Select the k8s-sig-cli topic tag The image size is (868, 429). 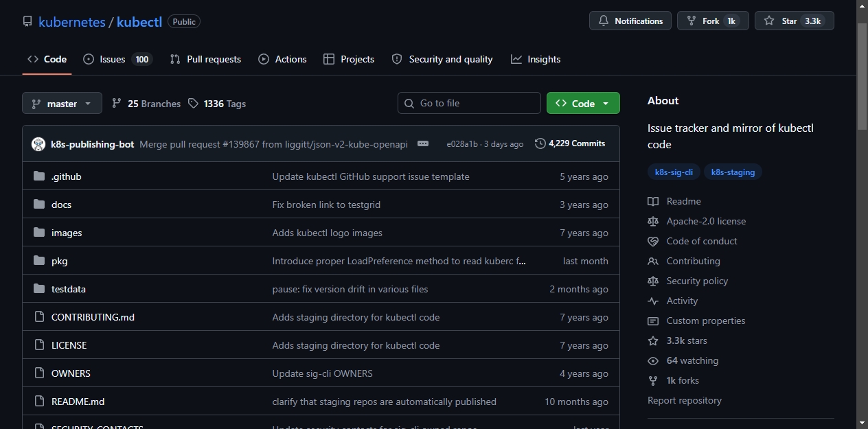pos(674,172)
